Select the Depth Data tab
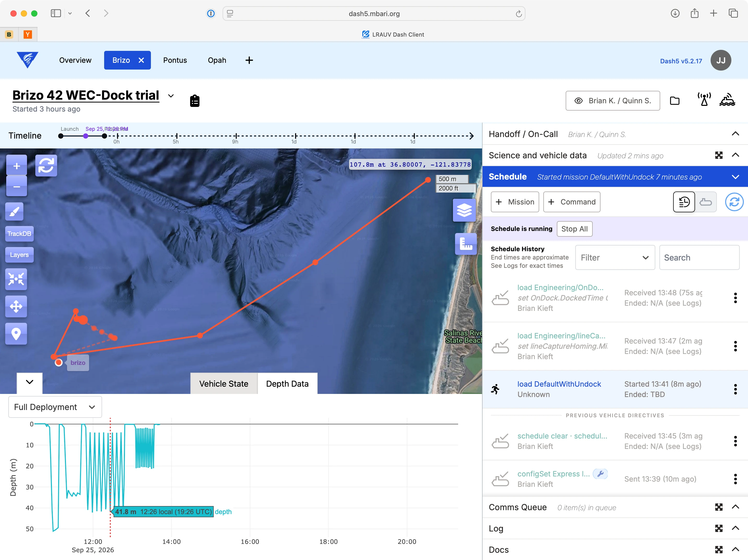Viewport: 748px width, 560px height. click(287, 384)
